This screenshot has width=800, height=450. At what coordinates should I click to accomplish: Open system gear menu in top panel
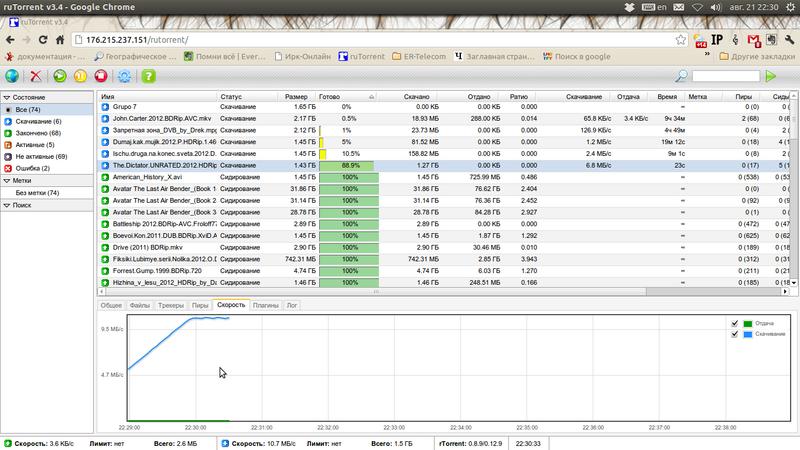(790, 7)
